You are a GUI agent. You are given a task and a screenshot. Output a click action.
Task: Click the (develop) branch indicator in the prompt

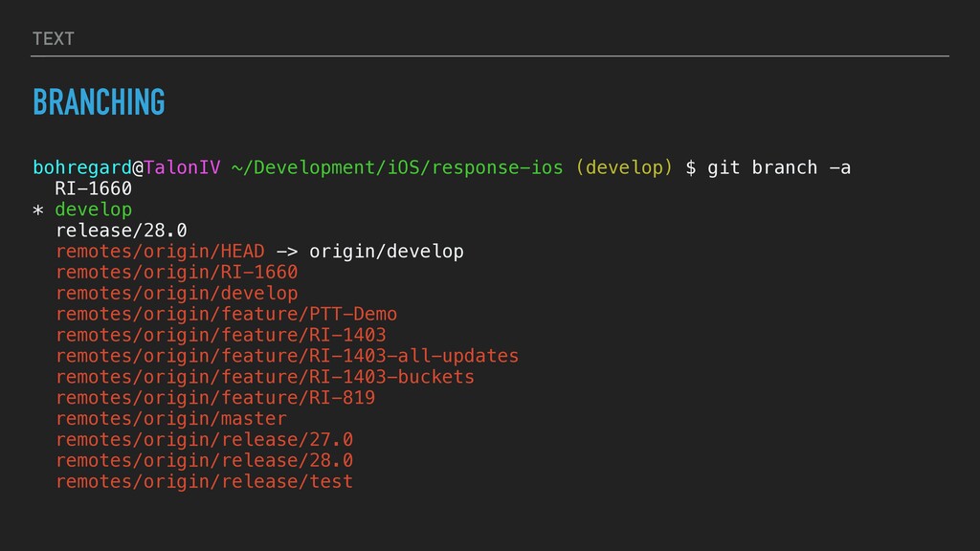623,168
